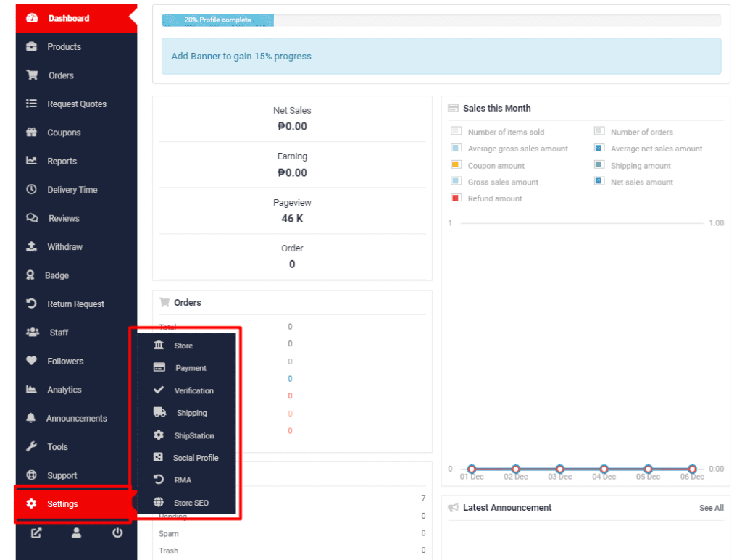
Task: Open Social Profile settings
Action: 195,458
